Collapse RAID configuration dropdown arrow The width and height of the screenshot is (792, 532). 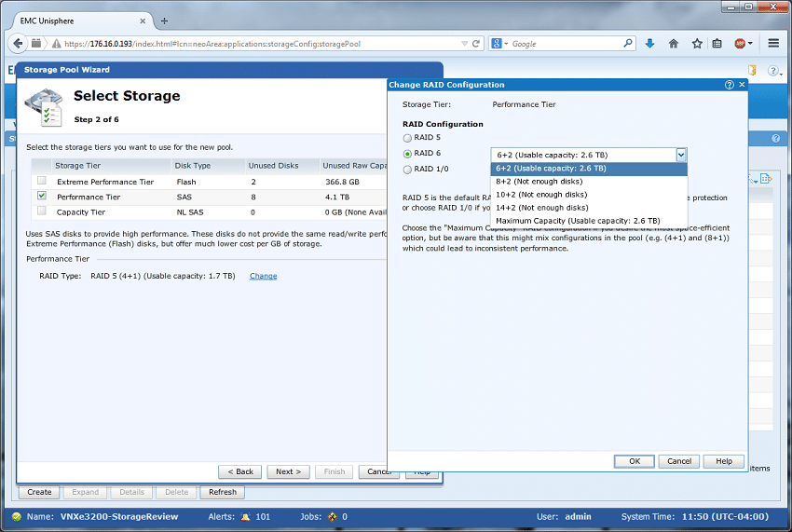click(x=681, y=155)
